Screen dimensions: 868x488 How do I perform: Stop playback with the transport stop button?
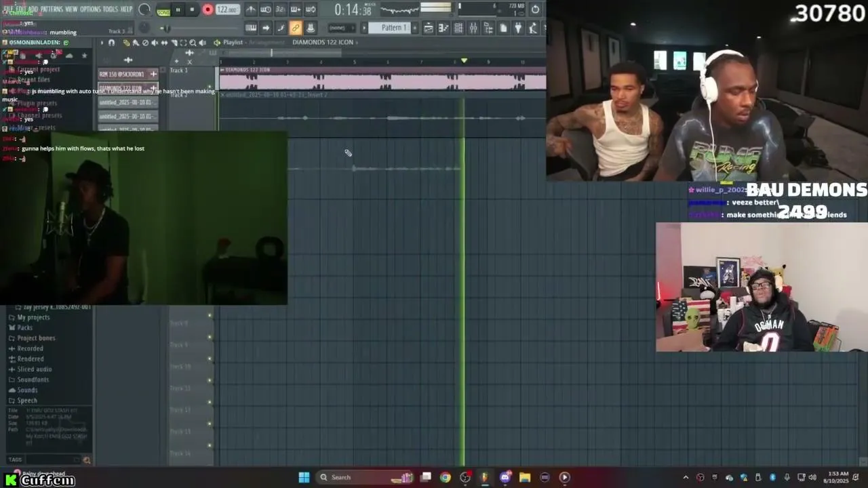tap(193, 9)
